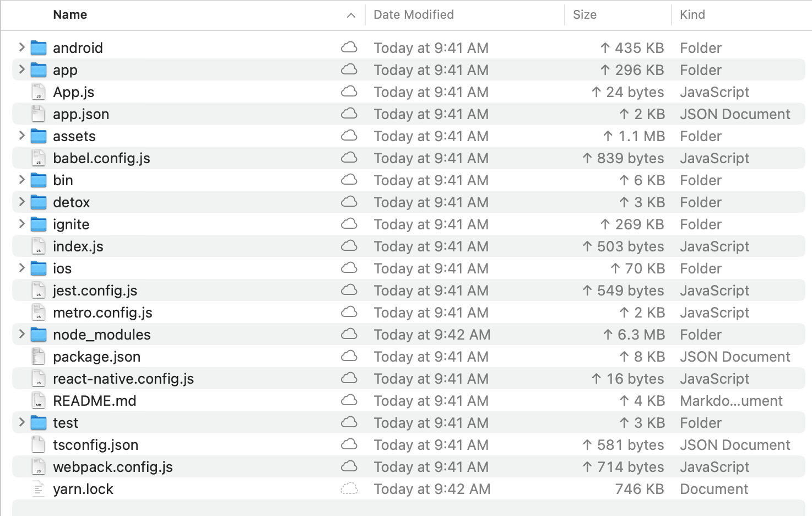Click the dashed cloud icon for yarn.lock

(349, 488)
